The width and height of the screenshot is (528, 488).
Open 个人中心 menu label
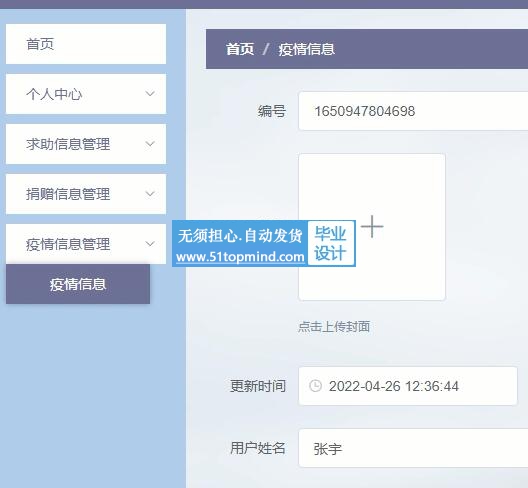click(x=54, y=94)
